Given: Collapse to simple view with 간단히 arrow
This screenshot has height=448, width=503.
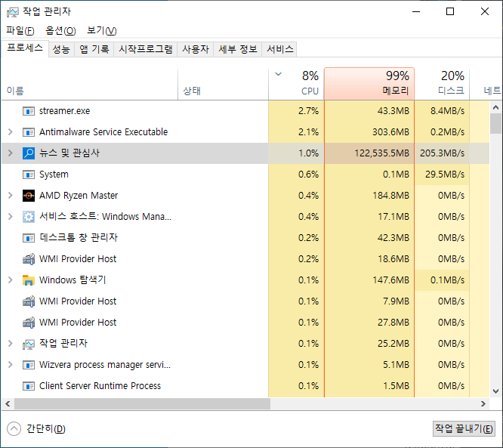Looking at the screenshot, I should pos(14,429).
